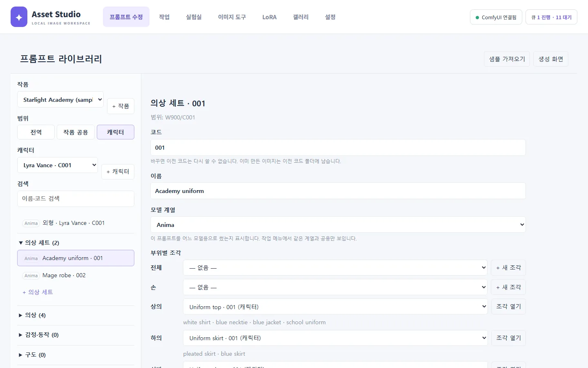Open the 프롬프트 수정 tab

(x=126, y=17)
